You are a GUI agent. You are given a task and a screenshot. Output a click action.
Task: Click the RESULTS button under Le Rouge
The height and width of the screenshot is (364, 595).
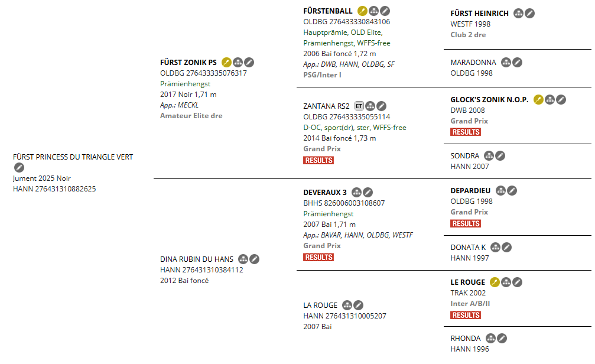click(x=466, y=315)
